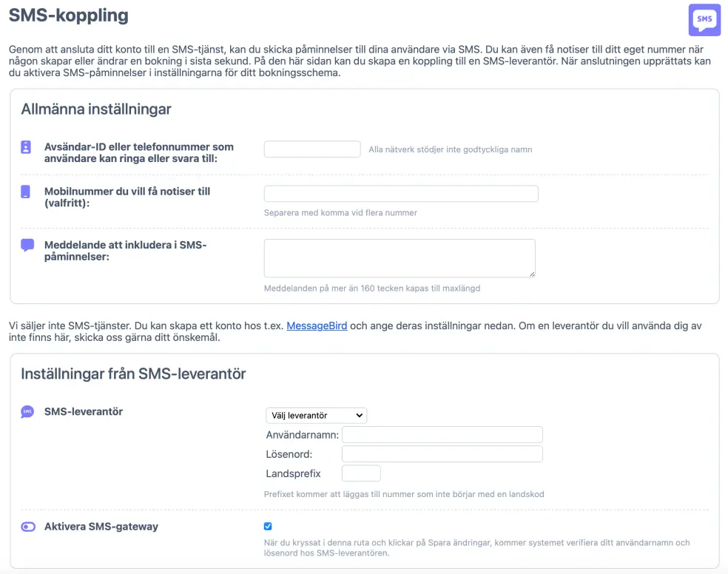
Task: Click the Inställningar från SMS-leverantör heading
Action: (x=133, y=374)
